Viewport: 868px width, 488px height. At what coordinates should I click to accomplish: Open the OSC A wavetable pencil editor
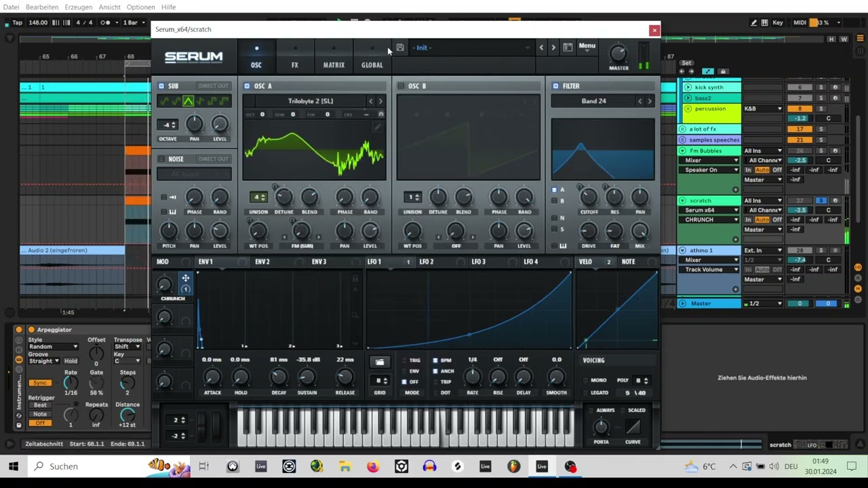click(378, 127)
